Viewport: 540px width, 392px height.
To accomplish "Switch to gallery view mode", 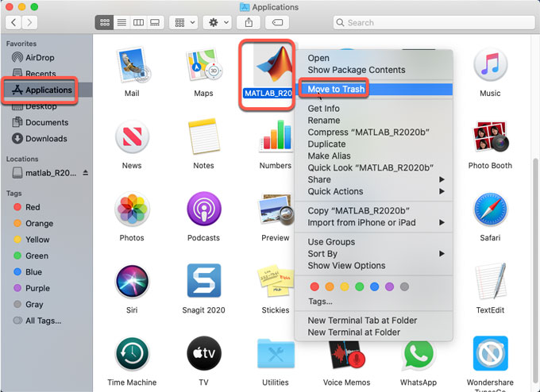I will pyautogui.click(x=156, y=23).
